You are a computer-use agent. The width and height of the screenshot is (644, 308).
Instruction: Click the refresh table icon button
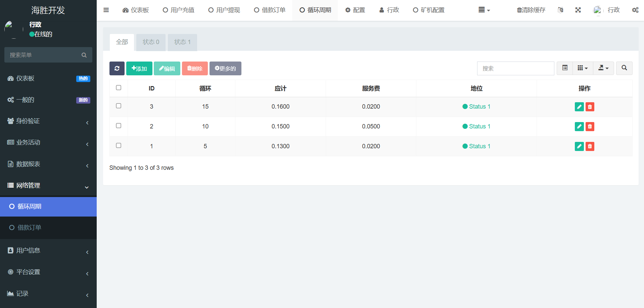(x=117, y=68)
